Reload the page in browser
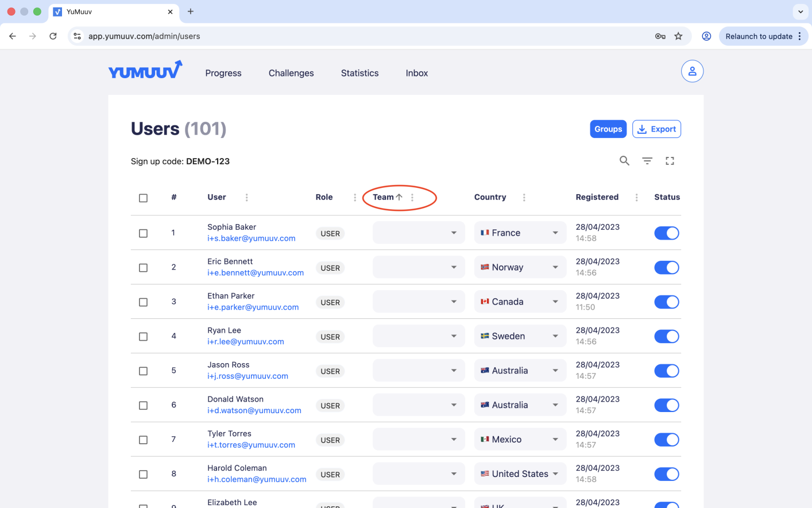The height and width of the screenshot is (508, 812). pos(53,36)
